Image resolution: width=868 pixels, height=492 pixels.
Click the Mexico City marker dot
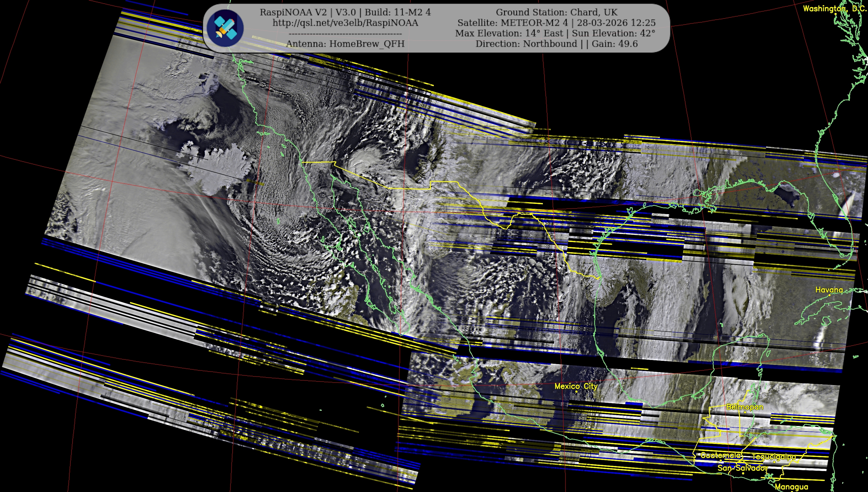click(x=576, y=392)
